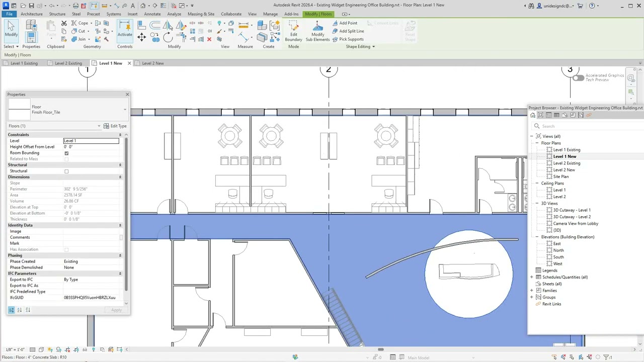Collapse the Ceiling Plans node
Viewport: 644px width, 362px height.
537,184
